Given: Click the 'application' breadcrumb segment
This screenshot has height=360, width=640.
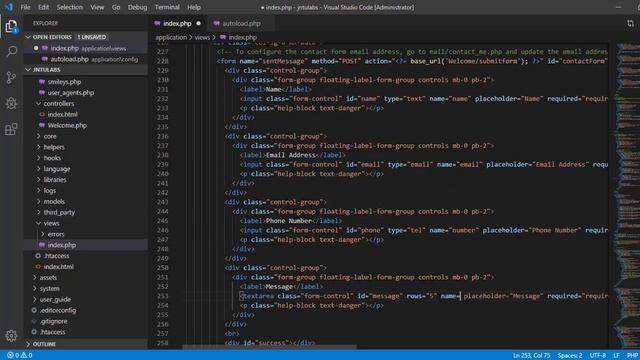Looking at the screenshot, I should pyautogui.click(x=171, y=37).
